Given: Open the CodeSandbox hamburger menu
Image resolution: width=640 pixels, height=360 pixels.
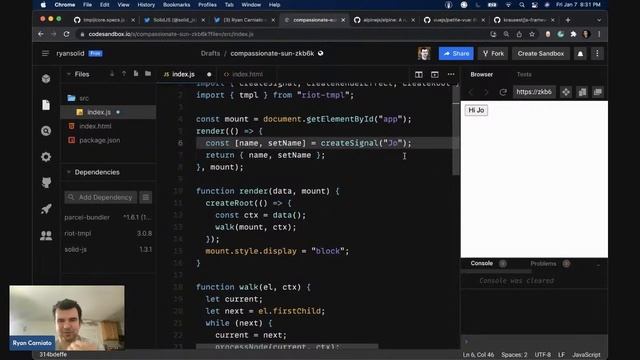Looking at the screenshot, I should click(45, 53).
